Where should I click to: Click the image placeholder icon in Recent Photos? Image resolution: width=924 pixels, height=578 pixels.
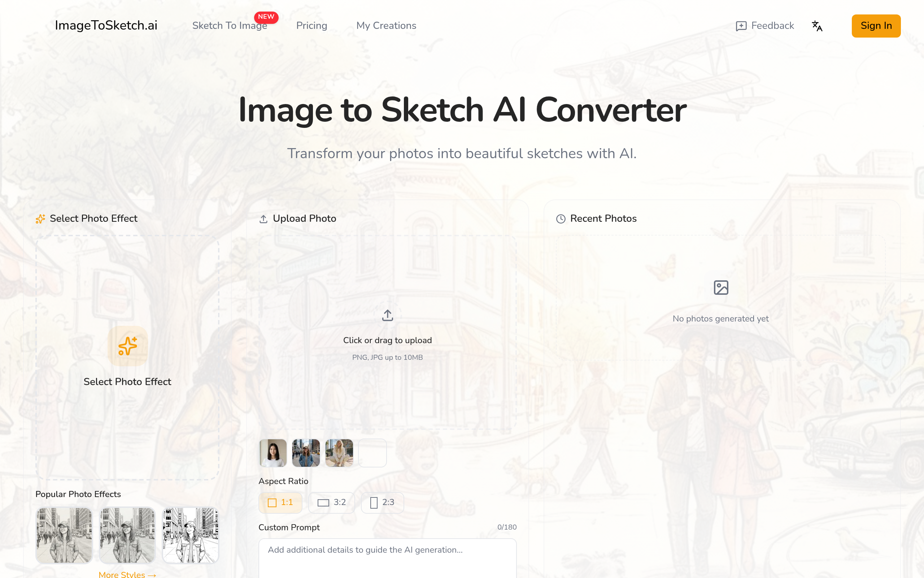click(x=721, y=288)
